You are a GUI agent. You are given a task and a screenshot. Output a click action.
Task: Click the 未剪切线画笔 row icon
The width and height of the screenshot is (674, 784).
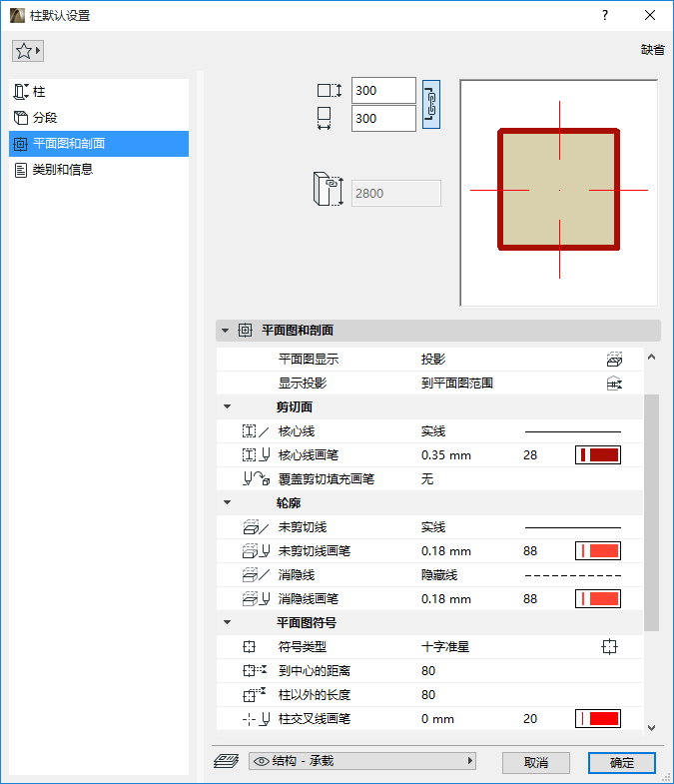[x=256, y=551]
